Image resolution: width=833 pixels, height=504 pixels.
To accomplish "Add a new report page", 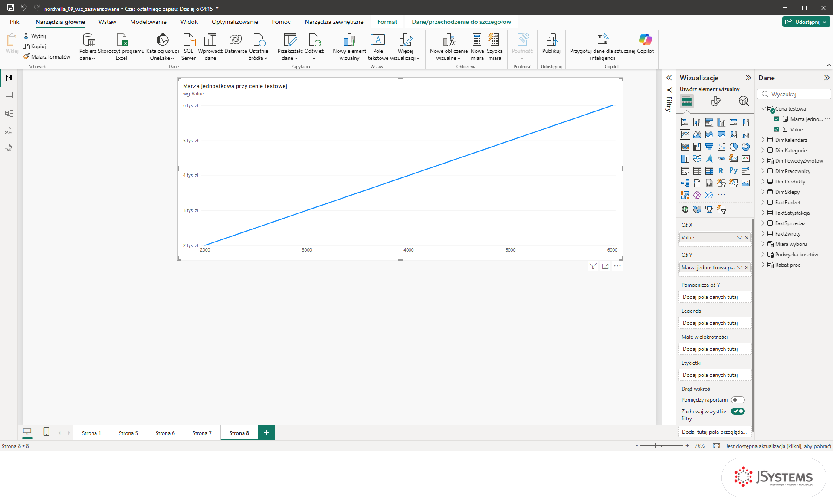I will 266,432.
